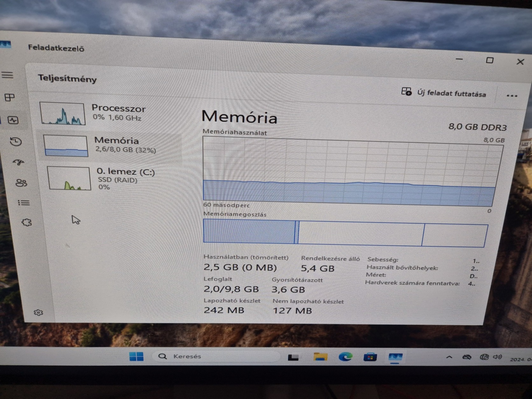Click the "Méret:" label
The image size is (532, 399).
point(376,275)
